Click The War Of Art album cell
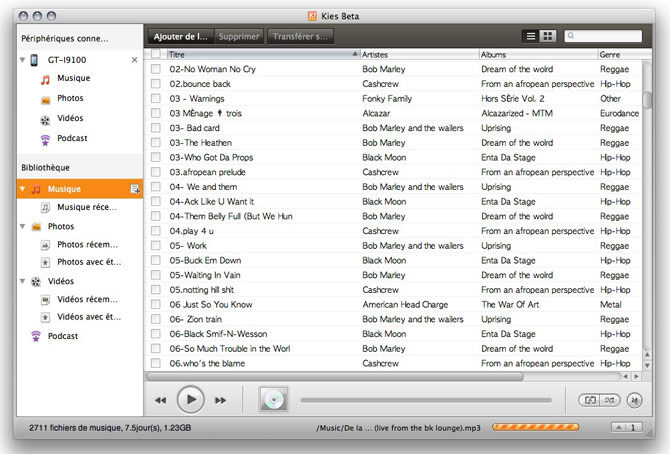Image resolution: width=670 pixels, height=454 pixels. tap(510, 304)
